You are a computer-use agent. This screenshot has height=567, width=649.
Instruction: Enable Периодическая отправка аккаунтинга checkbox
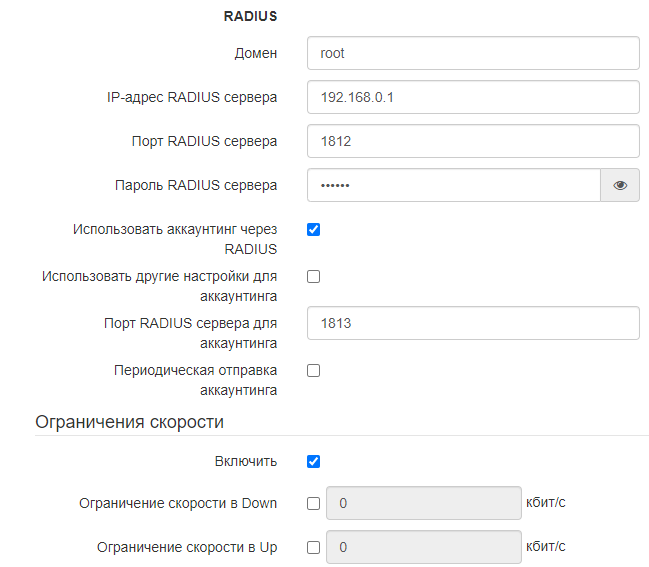(x=313, y=370)
